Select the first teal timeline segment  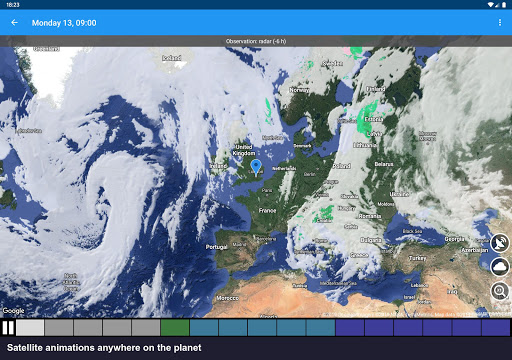point(204,328)
